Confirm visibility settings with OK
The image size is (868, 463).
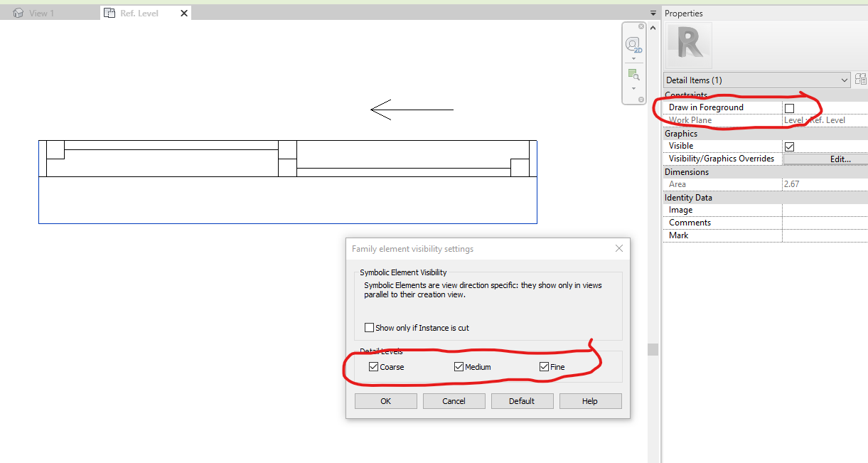(x=385, y=400)
